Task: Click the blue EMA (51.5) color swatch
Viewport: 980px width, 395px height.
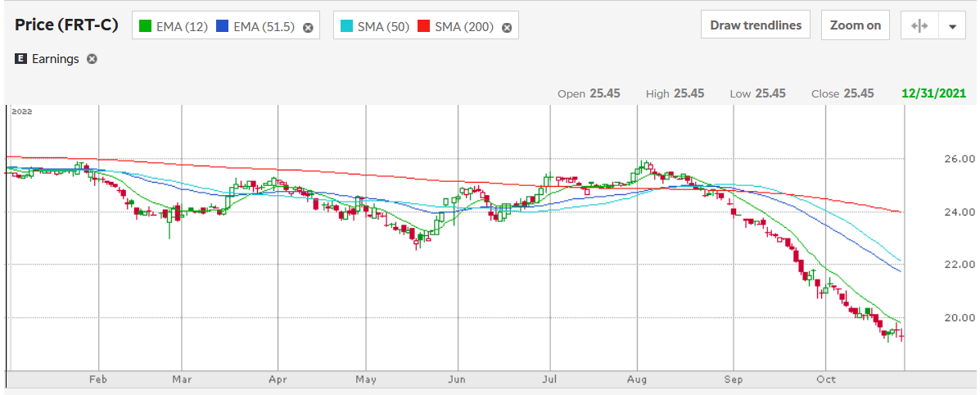Action: click(222, 27)
